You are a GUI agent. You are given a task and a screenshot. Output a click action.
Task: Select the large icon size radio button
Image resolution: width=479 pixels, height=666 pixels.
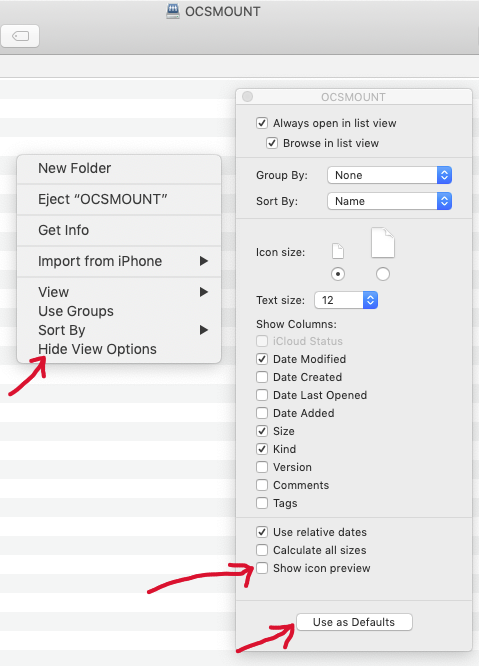(x=383, y=274)
